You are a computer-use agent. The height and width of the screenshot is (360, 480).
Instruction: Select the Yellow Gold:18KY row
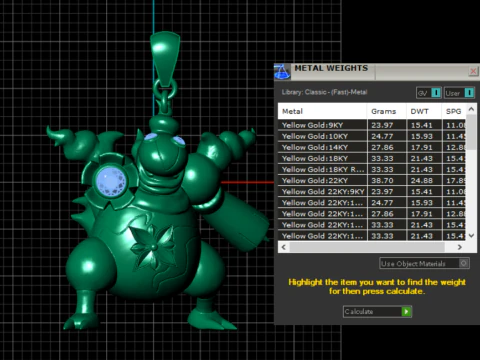pyautogui.click(x=372, y=158)
